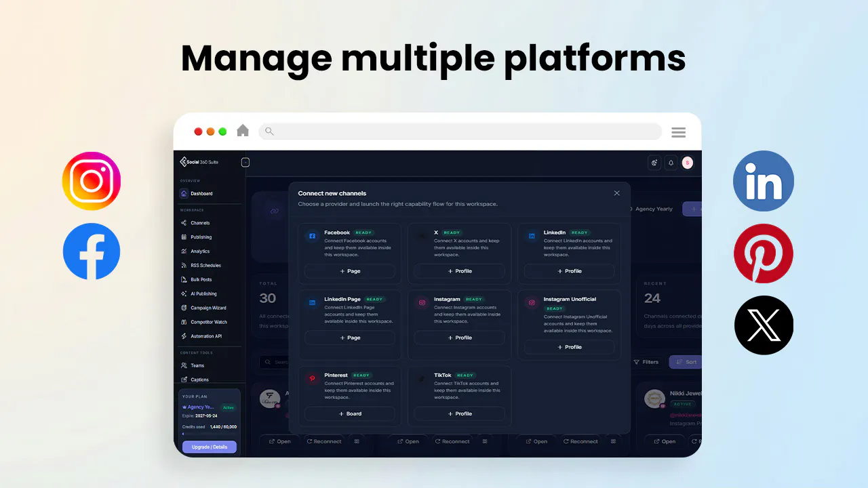Screen dimensions: 868x488
Task: Click the Upgrade / Details button
Action: [210, 447]
